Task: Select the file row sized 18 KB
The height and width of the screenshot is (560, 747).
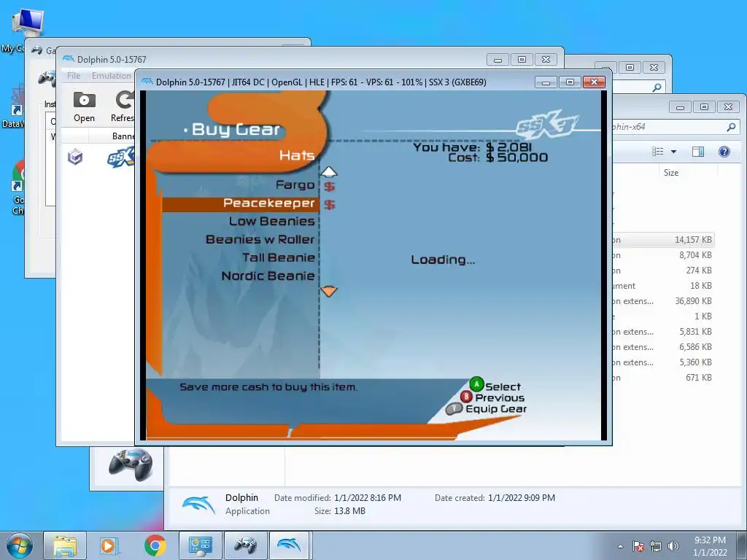Action: [664, 286]
